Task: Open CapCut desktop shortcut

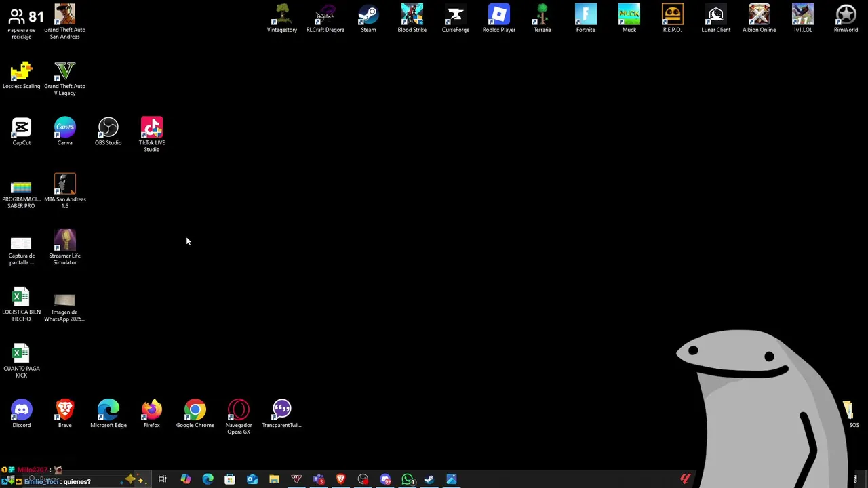Action: coord(21,131)
